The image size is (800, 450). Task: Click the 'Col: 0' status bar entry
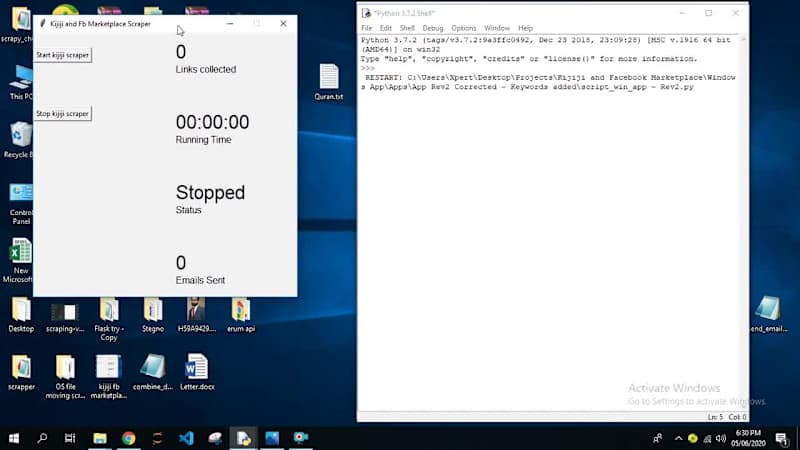[737, 417]
